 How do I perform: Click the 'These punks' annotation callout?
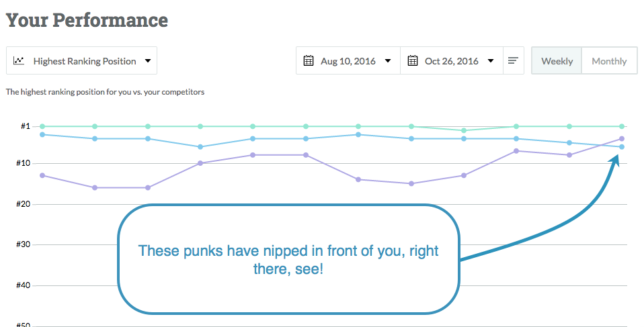[x=288, y=259]
